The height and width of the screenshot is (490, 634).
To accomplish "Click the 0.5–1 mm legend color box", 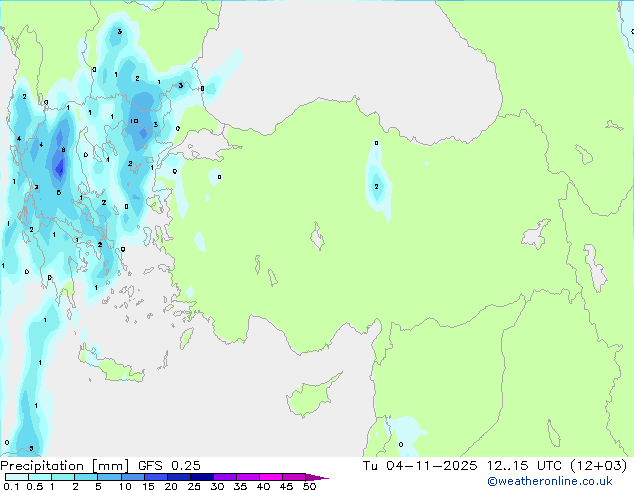I will [x=40, y=477].
